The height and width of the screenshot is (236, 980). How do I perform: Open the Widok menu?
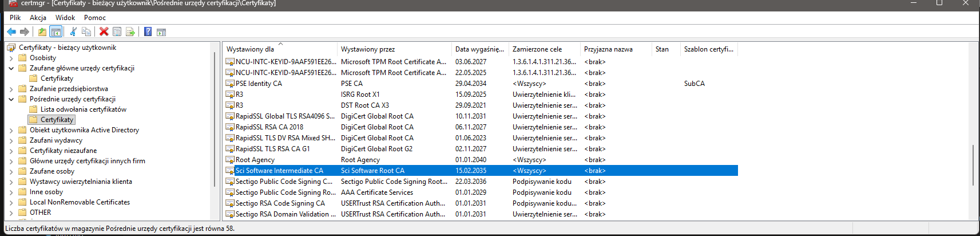[65, 18]
